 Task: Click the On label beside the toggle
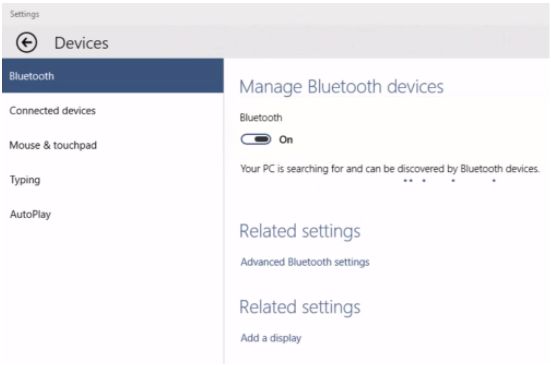tap(286, 139)
